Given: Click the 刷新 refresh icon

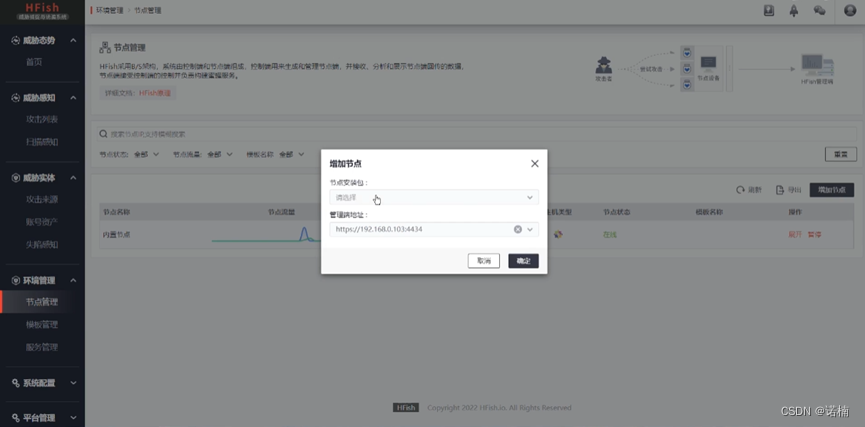Looking at the screenshot, I should [740, 190].
